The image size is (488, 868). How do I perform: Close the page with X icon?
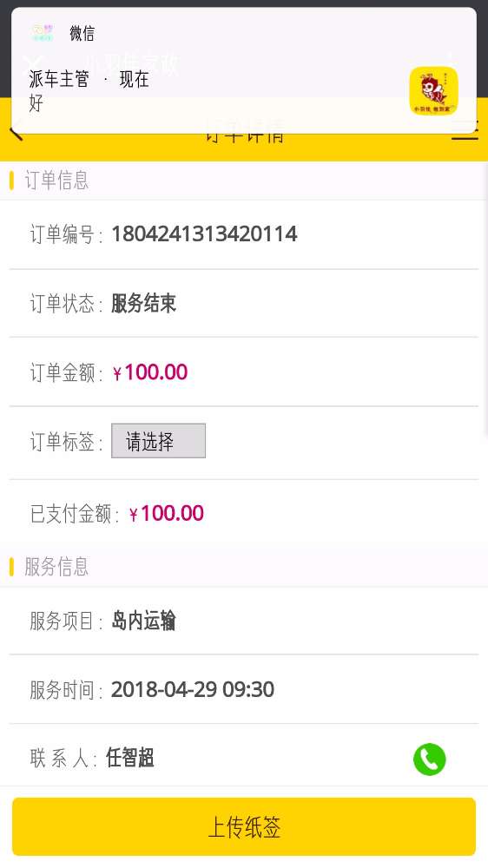tap(35, 62)
